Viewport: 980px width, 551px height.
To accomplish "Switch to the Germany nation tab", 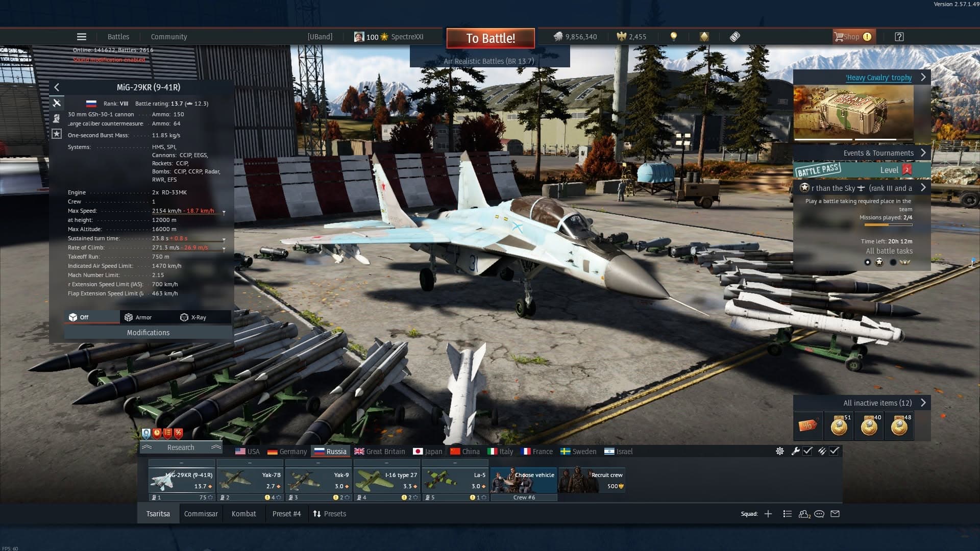I will tap(287, 452).
